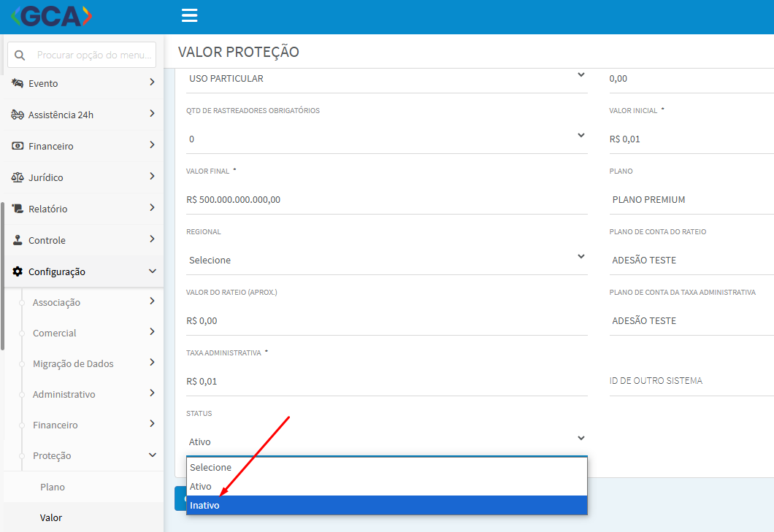Open the Plano PLANO PREMIUM select

click(691, 200)
